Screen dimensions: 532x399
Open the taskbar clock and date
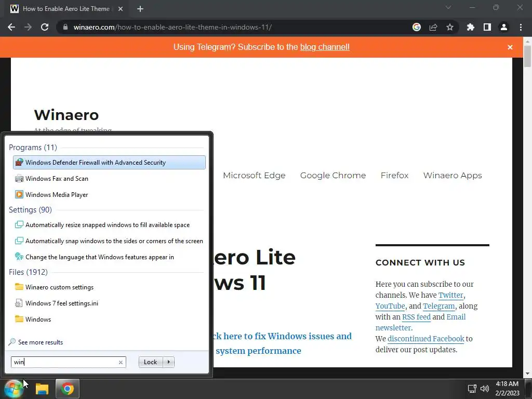coord(507,389)
